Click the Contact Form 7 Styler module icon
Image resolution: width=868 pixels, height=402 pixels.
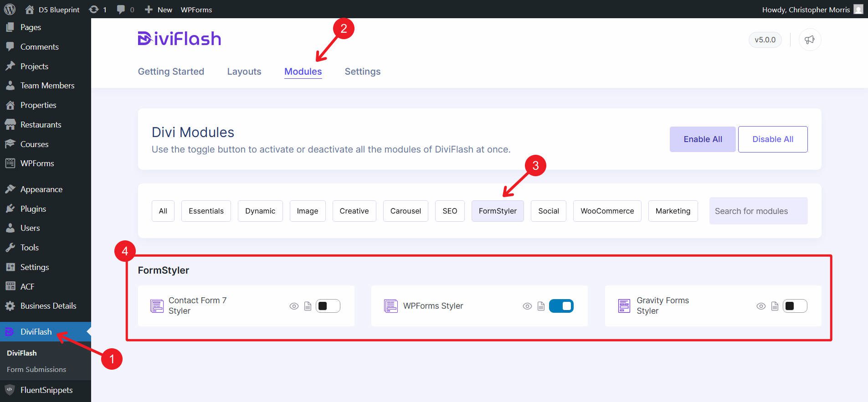coord(157,306)
